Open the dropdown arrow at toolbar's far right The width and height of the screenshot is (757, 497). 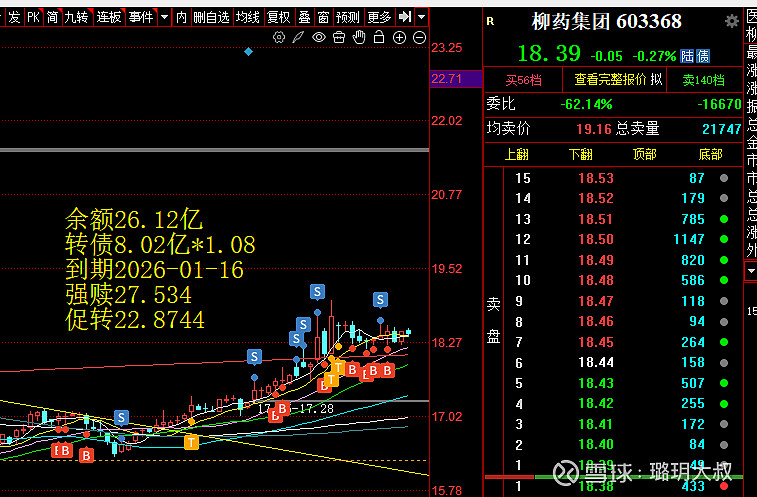click(x=421, y=17)
